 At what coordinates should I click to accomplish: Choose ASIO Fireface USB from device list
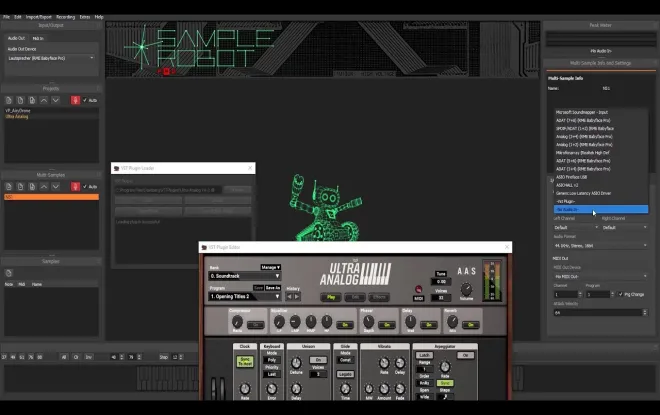click(x=601, y=177)
